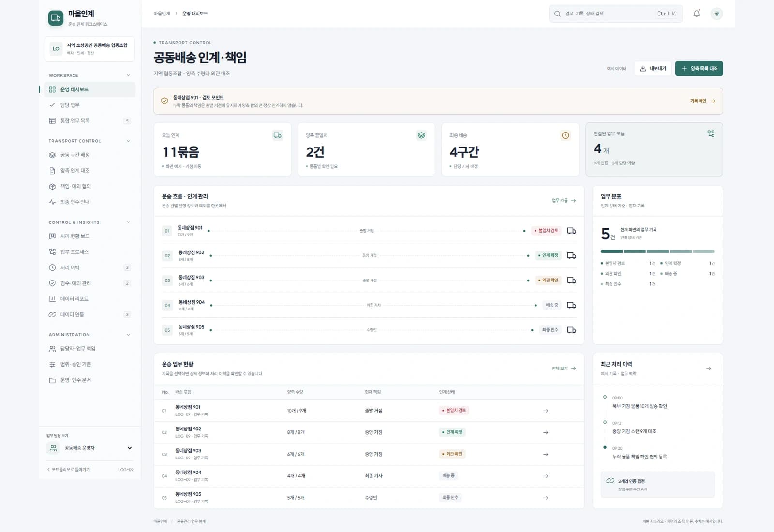Collapse the TRANSPORT CONTROL sidebar section
The image size is (774, 532).
point(128,141)
